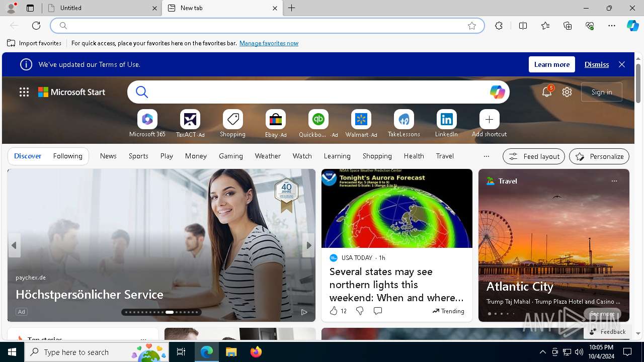644x362 pixels.
Task: Add this page to favorites star
Action: click(472, 26)
